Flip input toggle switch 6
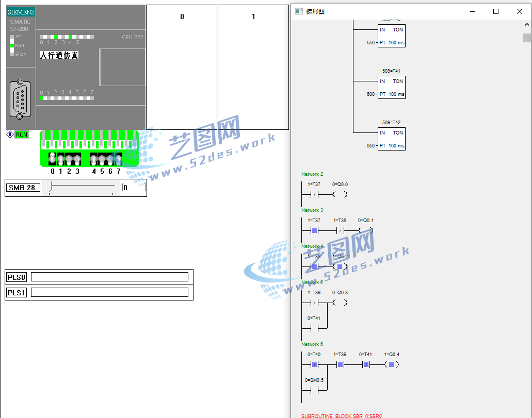The height and width of the screenshot is (418, 532). (110, 159)
